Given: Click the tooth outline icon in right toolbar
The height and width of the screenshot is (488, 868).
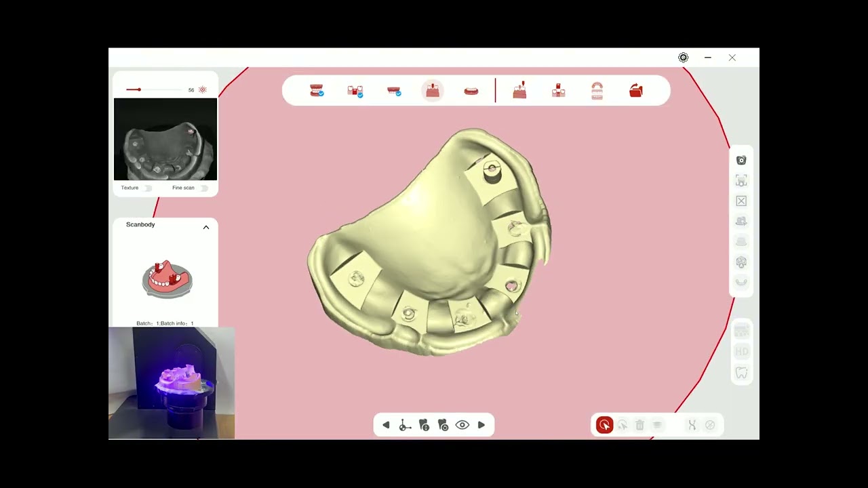Looking at the screenshot, I should [742, 373].
